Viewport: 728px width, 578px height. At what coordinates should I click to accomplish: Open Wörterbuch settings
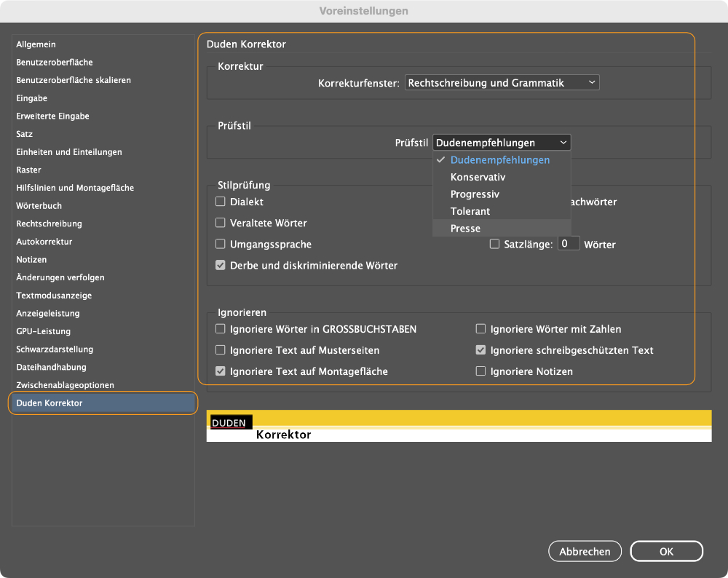[39, 206]
